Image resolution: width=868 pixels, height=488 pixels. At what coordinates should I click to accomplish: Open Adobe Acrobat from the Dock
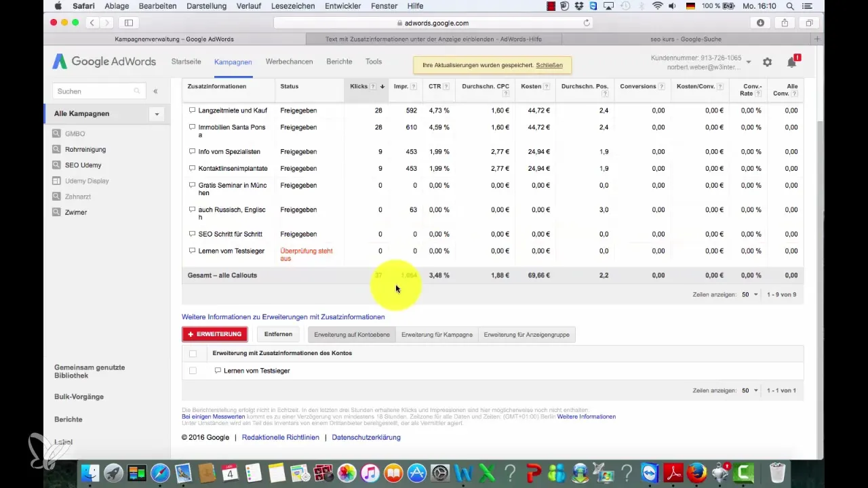(x=673, y=472)
